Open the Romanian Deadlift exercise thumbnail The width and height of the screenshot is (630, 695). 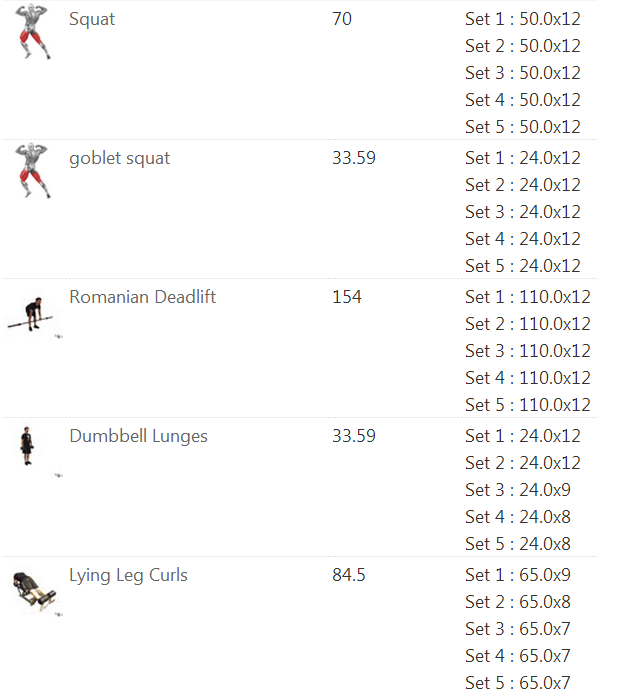(x=30, y=314)
